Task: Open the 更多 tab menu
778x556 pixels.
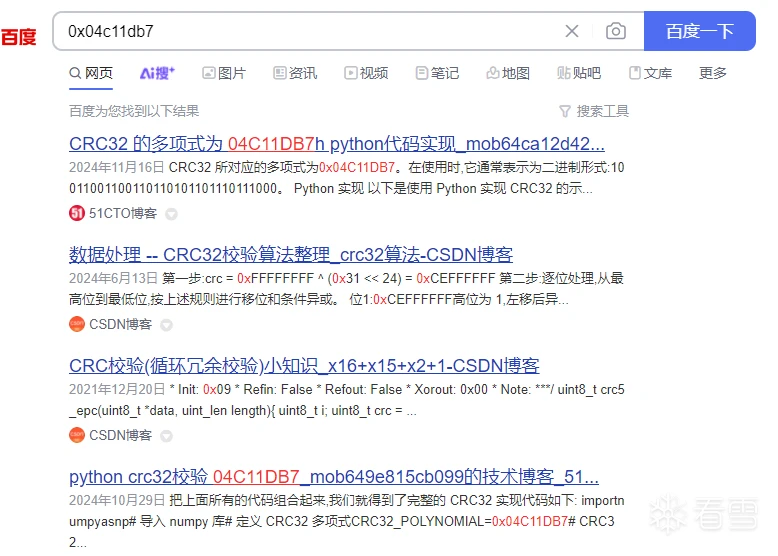Action: tap(713, 73)
